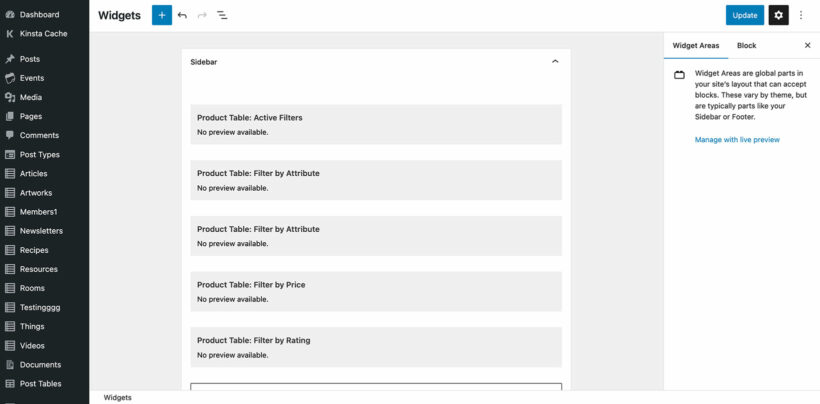Open the block list view
The image size is (820, 404).
point(222,15)
